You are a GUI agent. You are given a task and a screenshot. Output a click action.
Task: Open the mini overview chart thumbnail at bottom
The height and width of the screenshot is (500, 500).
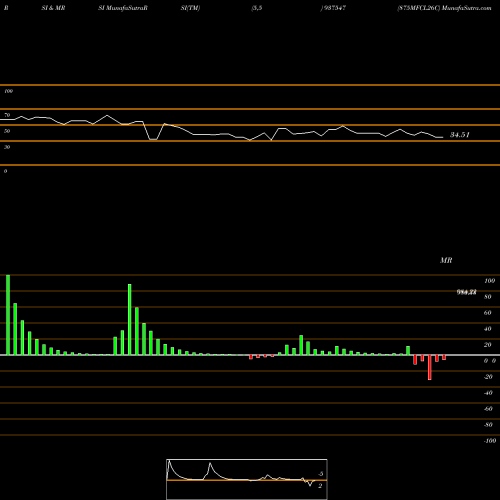click(247, 479)
